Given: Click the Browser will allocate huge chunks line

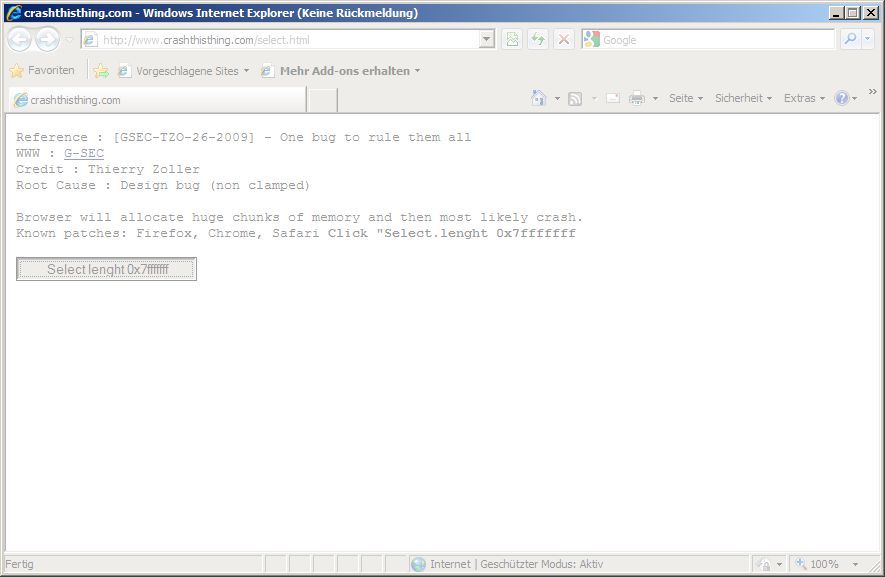Looking at the screenshot, I should [299, 217].
